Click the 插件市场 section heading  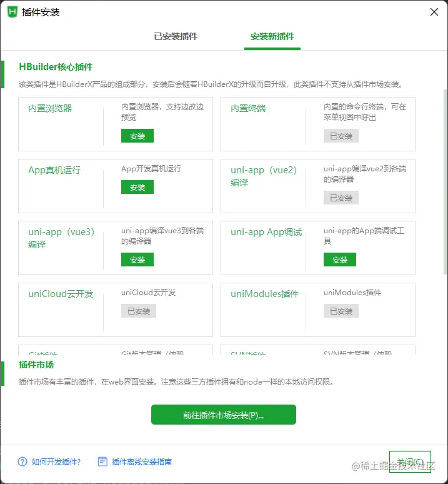tap(36, 365)
